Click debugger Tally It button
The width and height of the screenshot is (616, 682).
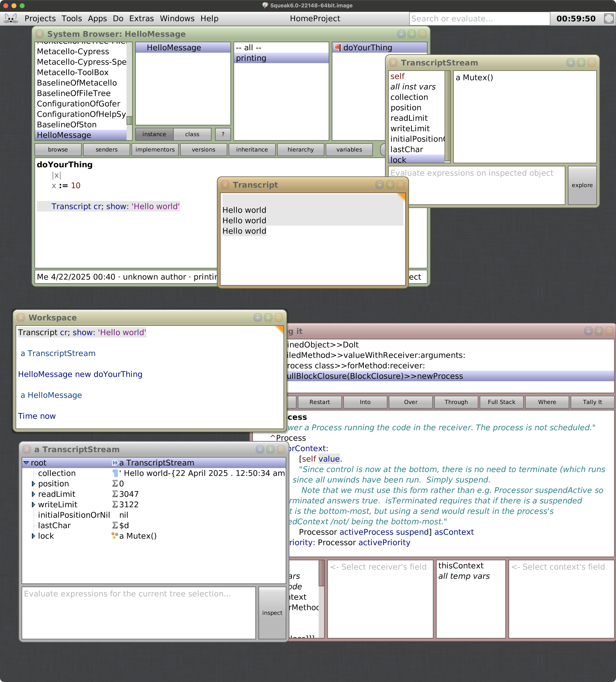coord(592,402)
